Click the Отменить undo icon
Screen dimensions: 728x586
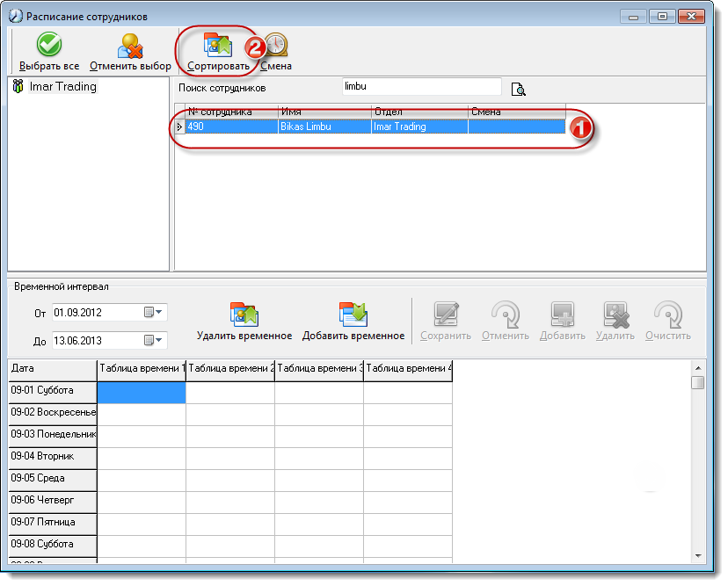[506, 315]
